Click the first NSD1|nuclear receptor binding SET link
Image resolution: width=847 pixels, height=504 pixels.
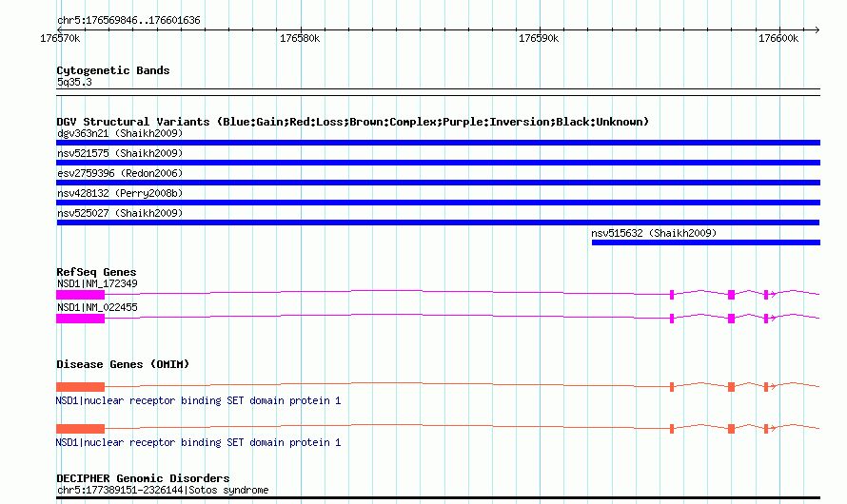pos(198,401)
